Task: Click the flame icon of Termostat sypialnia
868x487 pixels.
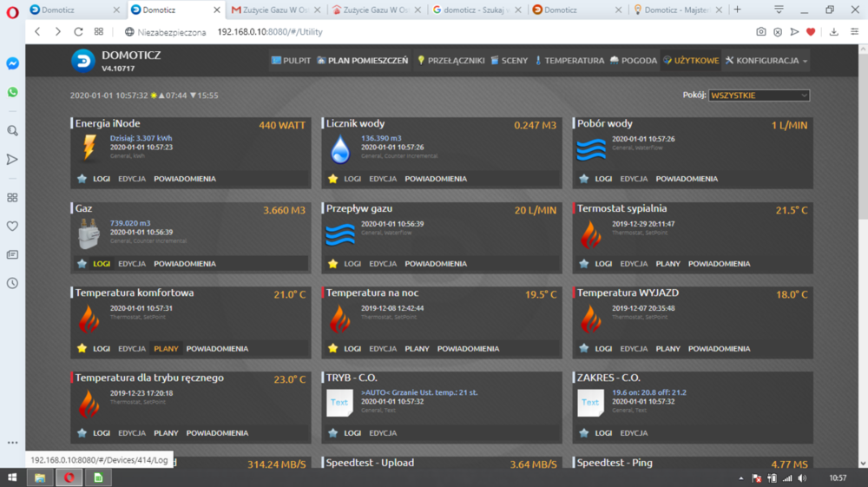Action: pos(590,234)
